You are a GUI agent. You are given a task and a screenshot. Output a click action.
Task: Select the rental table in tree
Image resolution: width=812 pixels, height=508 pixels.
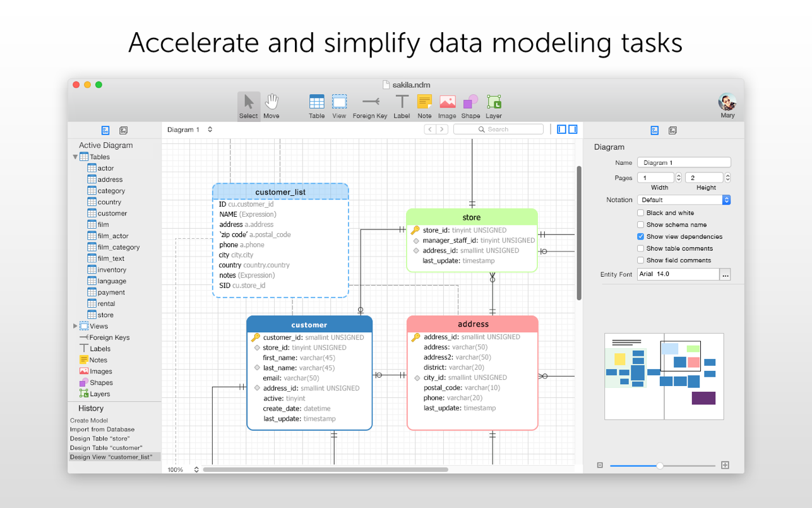click(x=101, y=304)
